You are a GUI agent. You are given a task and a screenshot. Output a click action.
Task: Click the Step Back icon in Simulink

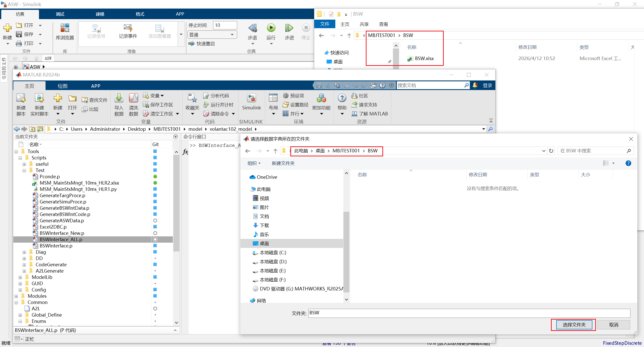pyautogui.click(x=252, y=28)
